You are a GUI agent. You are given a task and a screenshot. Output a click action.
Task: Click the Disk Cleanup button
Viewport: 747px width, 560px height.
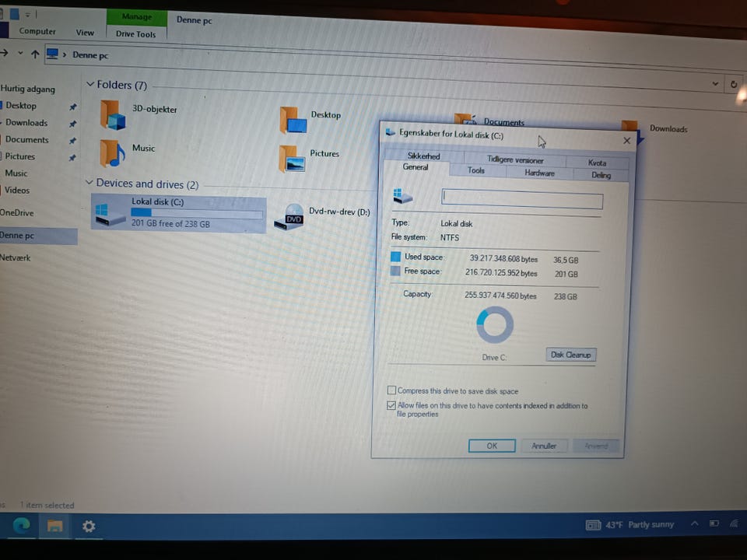click(570, 355)
